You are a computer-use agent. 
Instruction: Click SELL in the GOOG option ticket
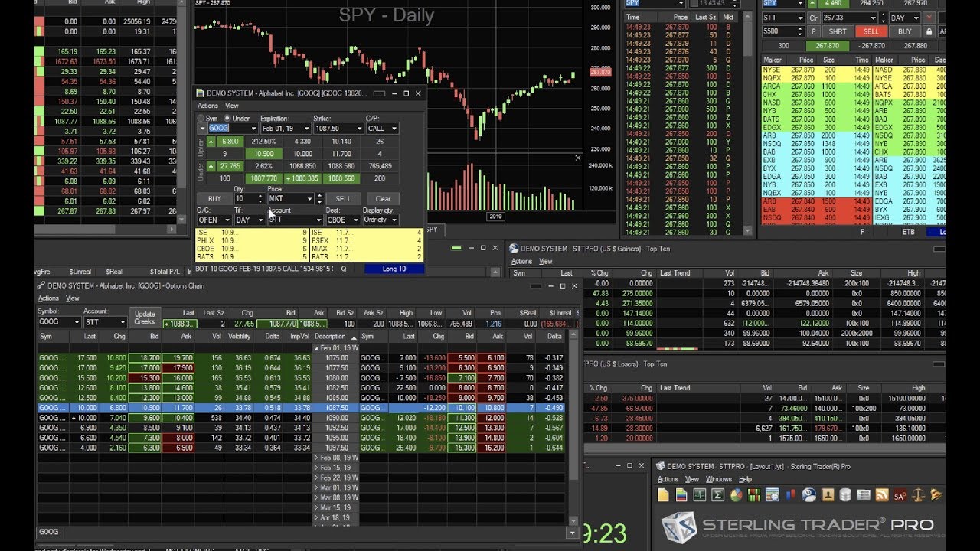coord(344,198)
